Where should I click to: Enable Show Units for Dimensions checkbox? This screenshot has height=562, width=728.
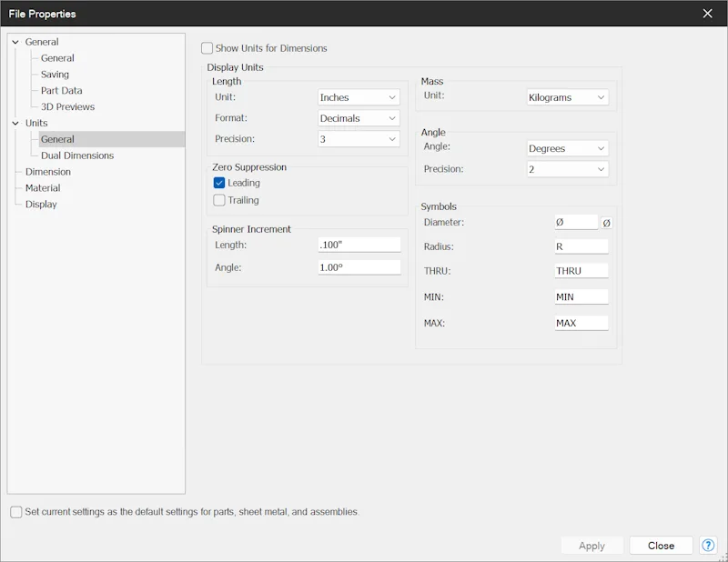[x=207, y=48]
